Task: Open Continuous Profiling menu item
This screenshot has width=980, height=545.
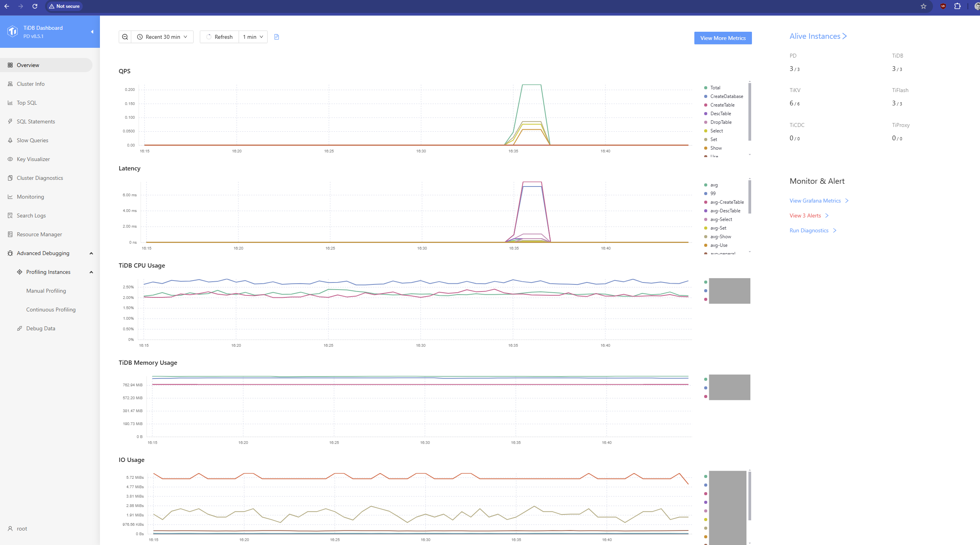Action: tap(46, 310)
